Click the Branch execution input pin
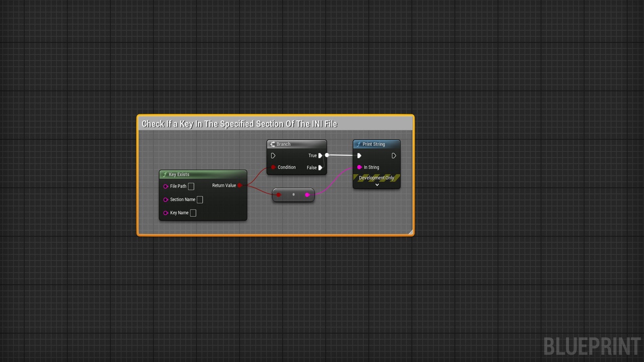Viewport: 644px width, 362px height. 273,156
